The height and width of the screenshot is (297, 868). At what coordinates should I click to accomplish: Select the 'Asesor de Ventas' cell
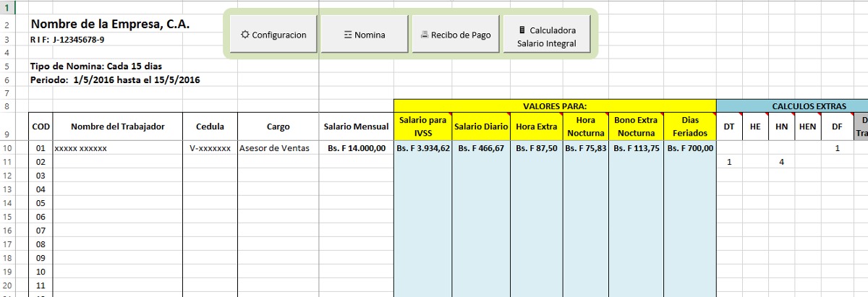pyautogui.click(x=278, y=148)
